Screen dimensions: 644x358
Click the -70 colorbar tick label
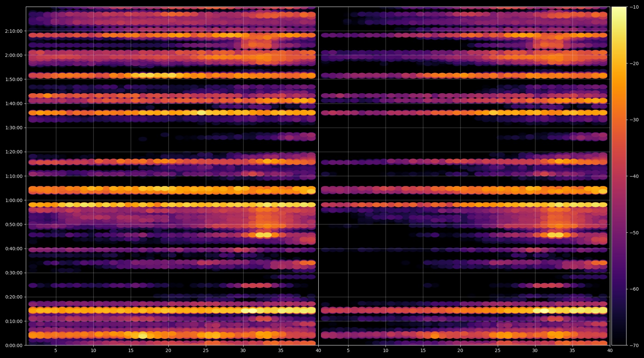coord(634,345)
